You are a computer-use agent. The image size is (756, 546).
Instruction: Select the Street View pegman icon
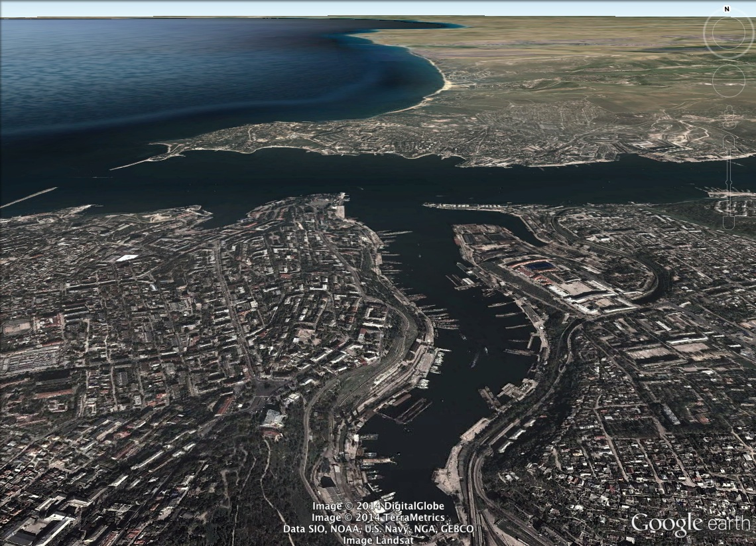tap(729, 117)
